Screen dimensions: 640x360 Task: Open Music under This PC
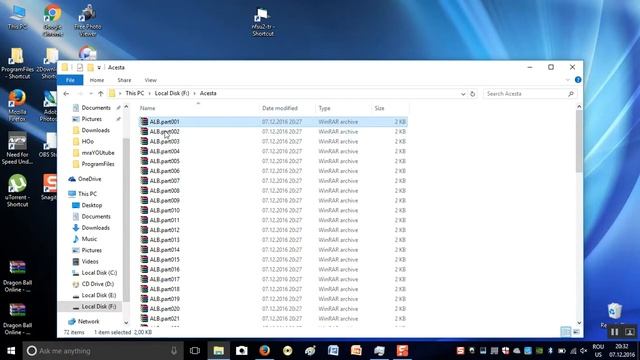point(89,239)
